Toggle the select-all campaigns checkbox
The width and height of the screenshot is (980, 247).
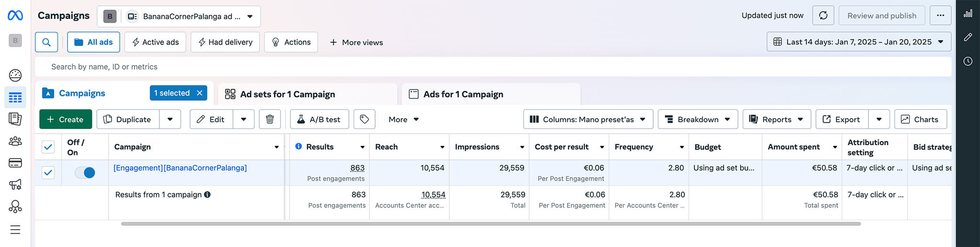point(48,147)
